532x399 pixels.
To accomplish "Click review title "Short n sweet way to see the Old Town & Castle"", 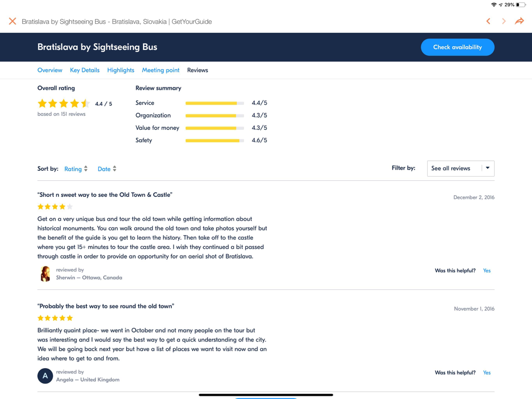I will [x=105, y=195].
